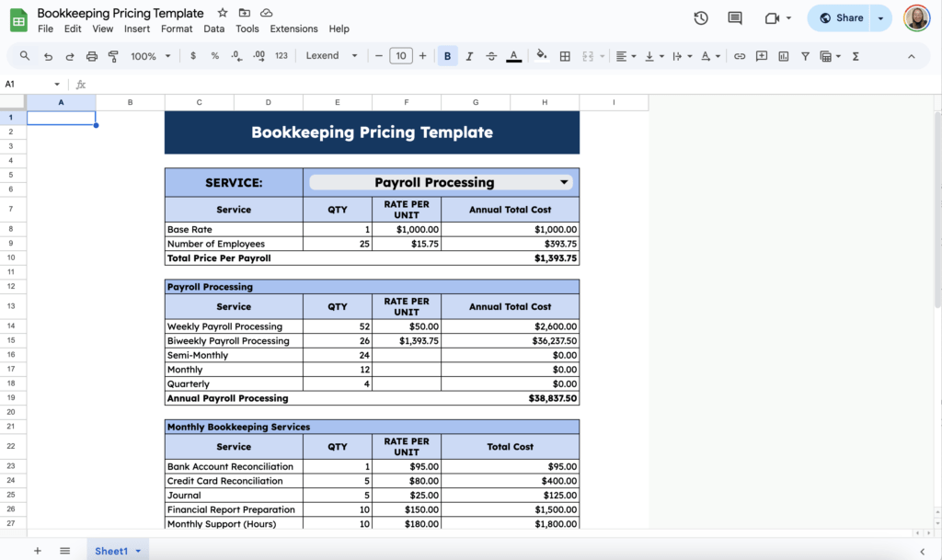942x560 pixels.
Task: Open version history clock icon
Action: point(701,17)
